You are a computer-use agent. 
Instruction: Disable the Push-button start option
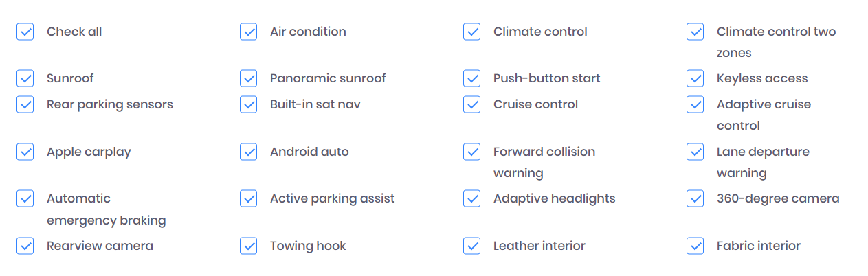472,78
